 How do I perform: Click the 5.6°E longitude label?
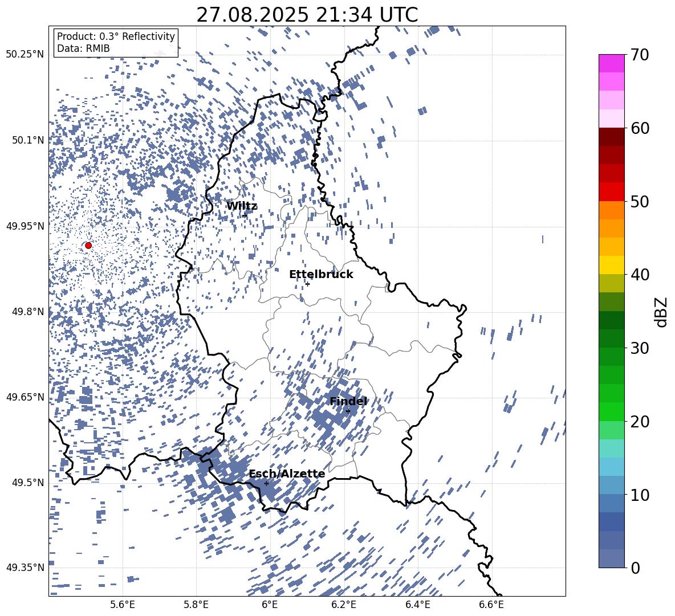coord(123,605)
